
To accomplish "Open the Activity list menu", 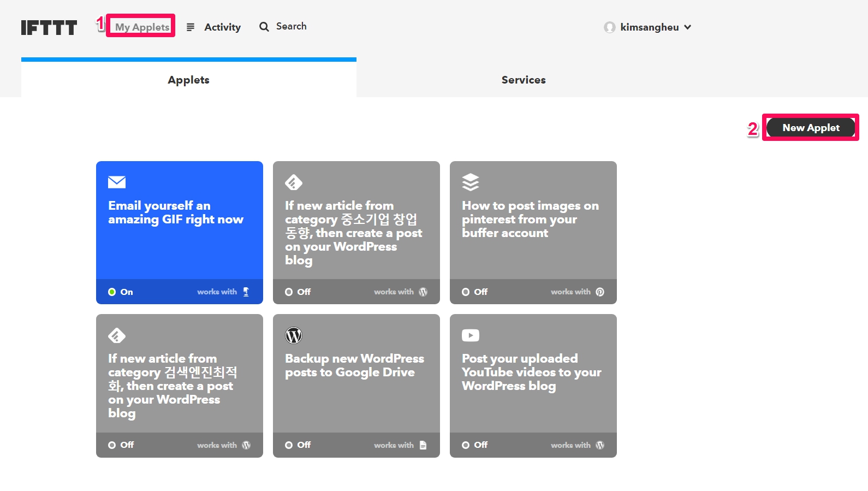I will [x=216, y=27].
